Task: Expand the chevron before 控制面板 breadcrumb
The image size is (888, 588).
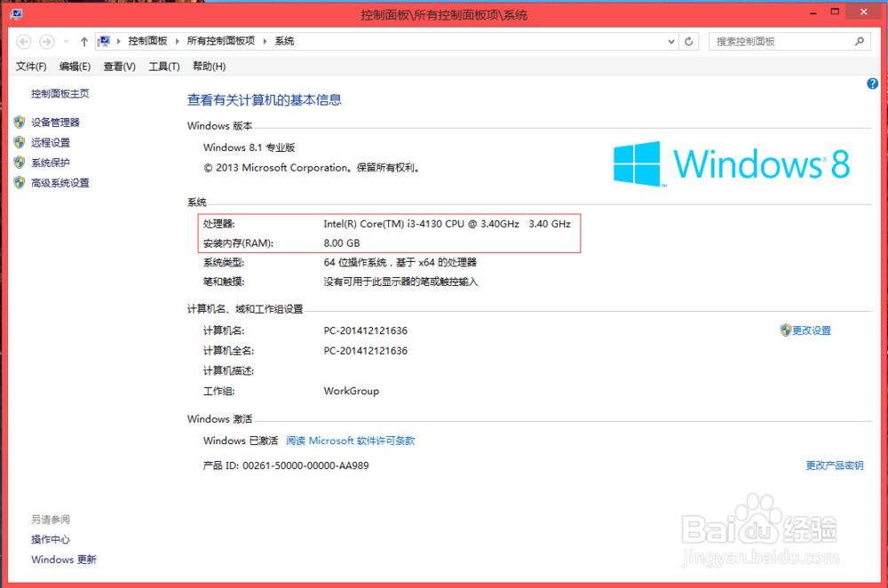Action: (x=119, y=42)
